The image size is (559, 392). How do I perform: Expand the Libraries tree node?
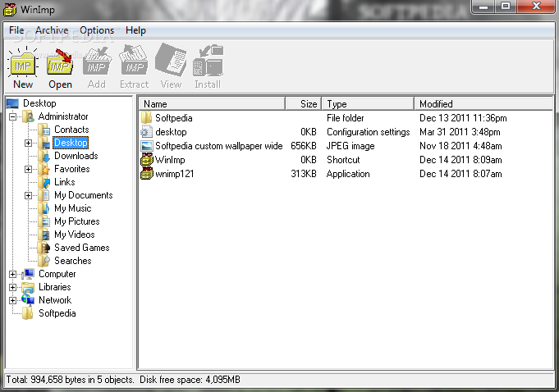[x=12, y=287]
